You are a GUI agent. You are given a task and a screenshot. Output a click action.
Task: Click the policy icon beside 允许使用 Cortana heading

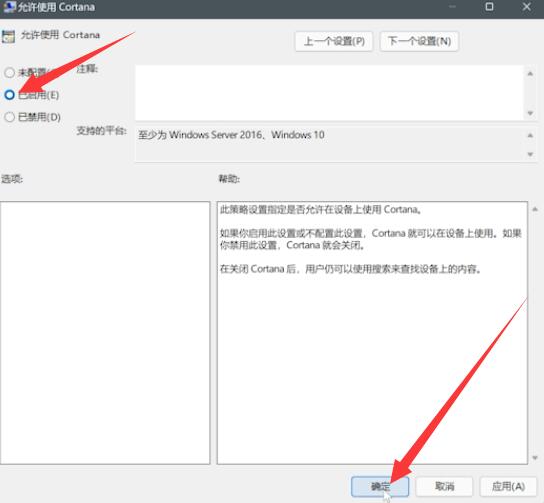[8, 36]
